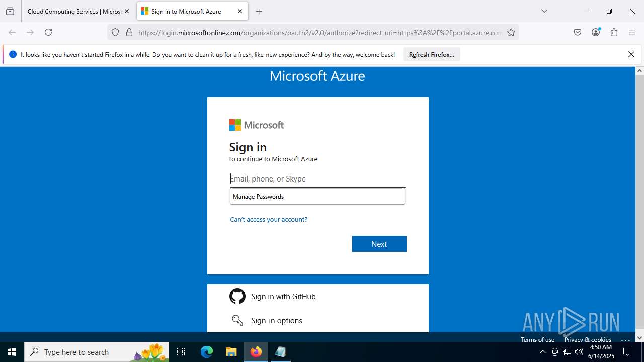644x362 pixels.
Task: Open tracking protection shield icon
Action: (x=115, y=32)
